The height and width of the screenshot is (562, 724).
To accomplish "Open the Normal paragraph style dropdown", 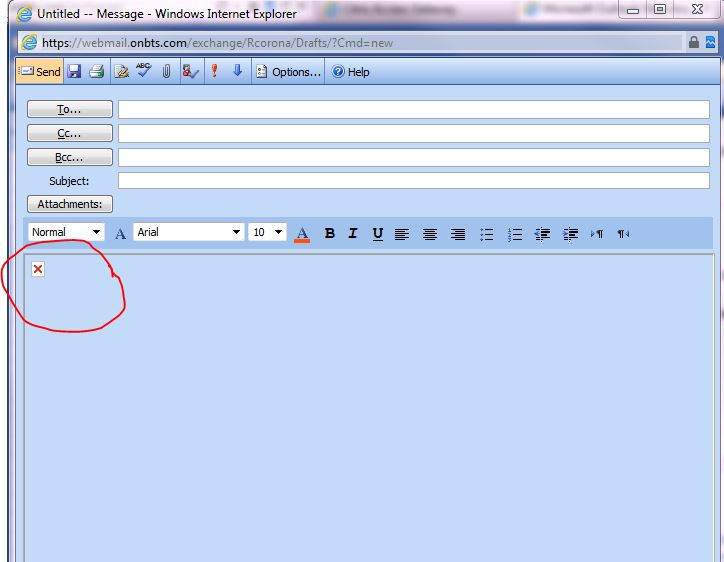I will (66, 232).
